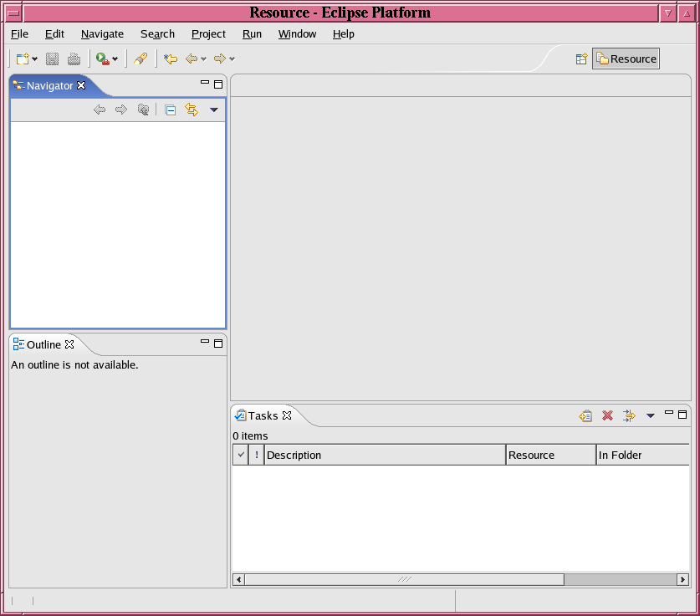Screen dimensions: 700x616
Task: Click the Print icon in toolbar
Action: click(x=74, y=59)
